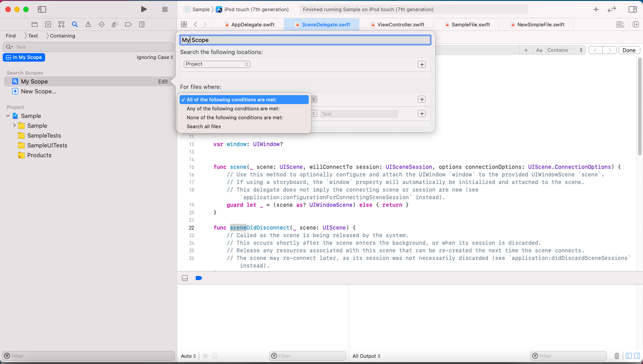
Task: Toggle breakpoints activation blue tag icon
Action: coord(199,278)
